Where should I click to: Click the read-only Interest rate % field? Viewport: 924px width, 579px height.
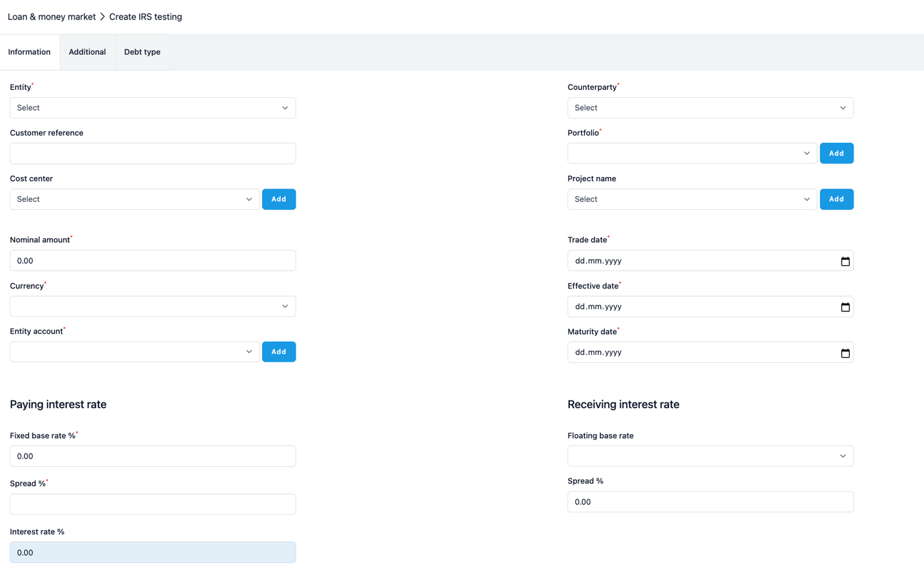point(153,553)
